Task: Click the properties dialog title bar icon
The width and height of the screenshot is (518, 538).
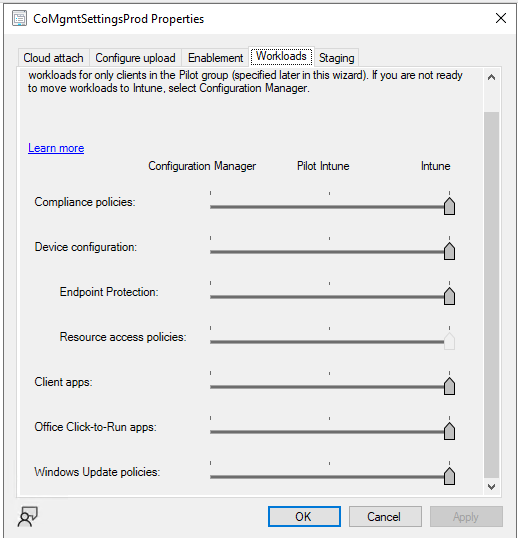Action: point(19,19)
